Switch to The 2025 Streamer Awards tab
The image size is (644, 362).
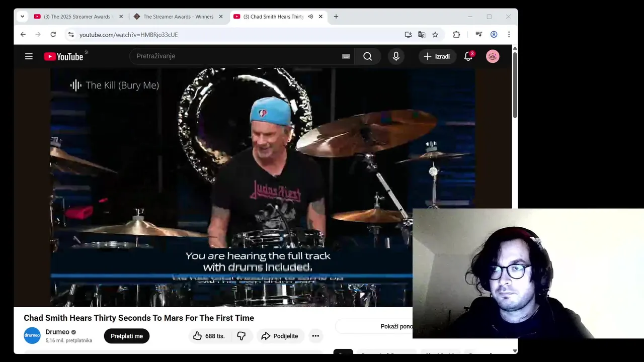pyautogui.click(x=77, y=17)
